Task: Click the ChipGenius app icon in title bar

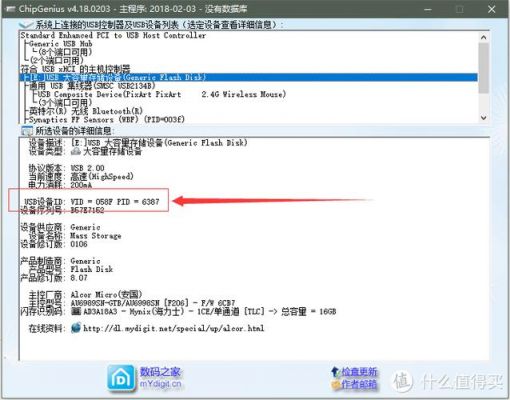Action: pos(10,9)
